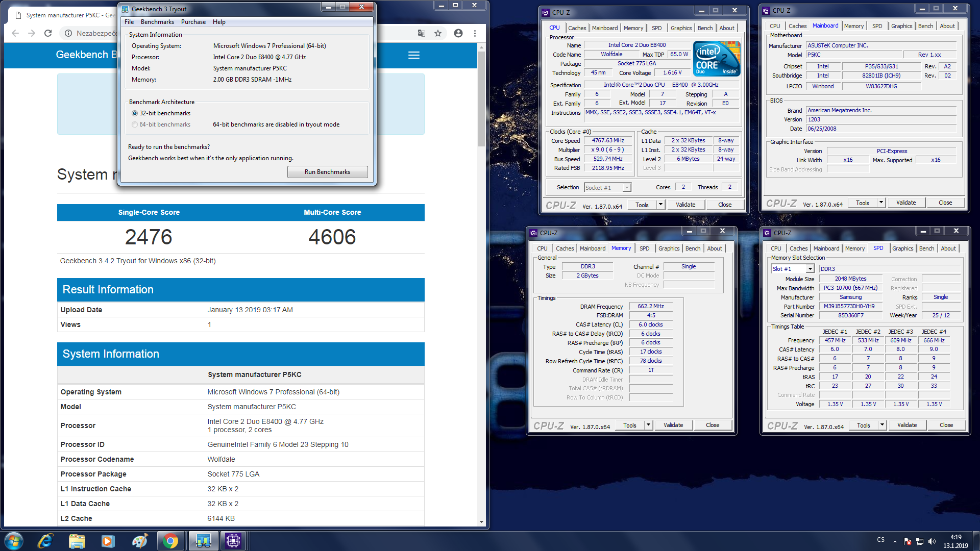This screenshot has width=980, height=551.
Task: Show hidden tray icons arrow
Action: [895, 541]
